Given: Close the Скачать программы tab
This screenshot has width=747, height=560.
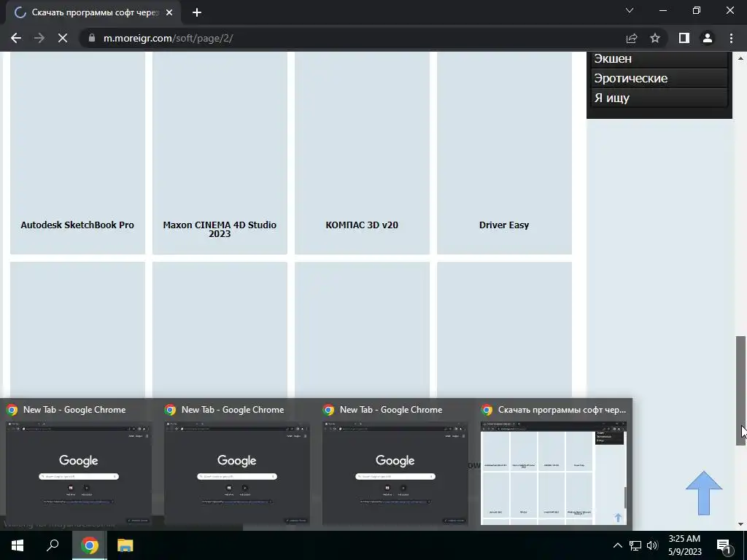Looking at the screenshot, I should pyautogui.click(x=169, y=12).
